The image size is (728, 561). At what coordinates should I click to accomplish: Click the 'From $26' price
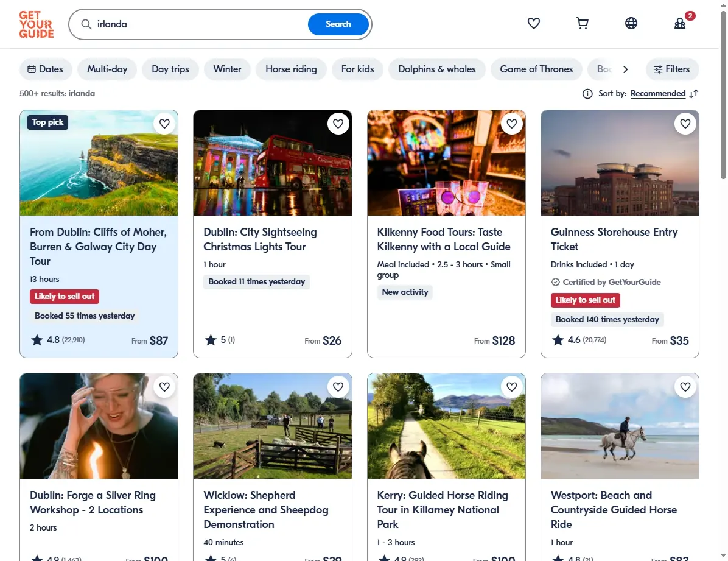pos(323,340)
